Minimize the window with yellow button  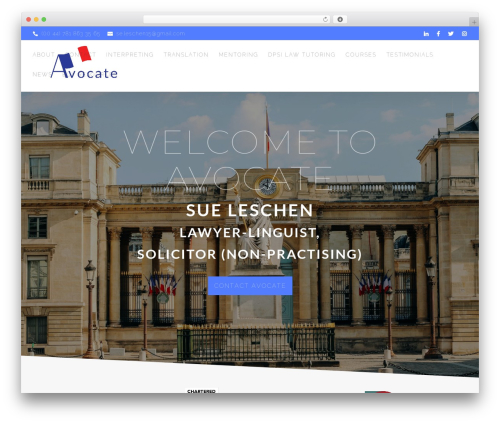click(x=36, y=19)
